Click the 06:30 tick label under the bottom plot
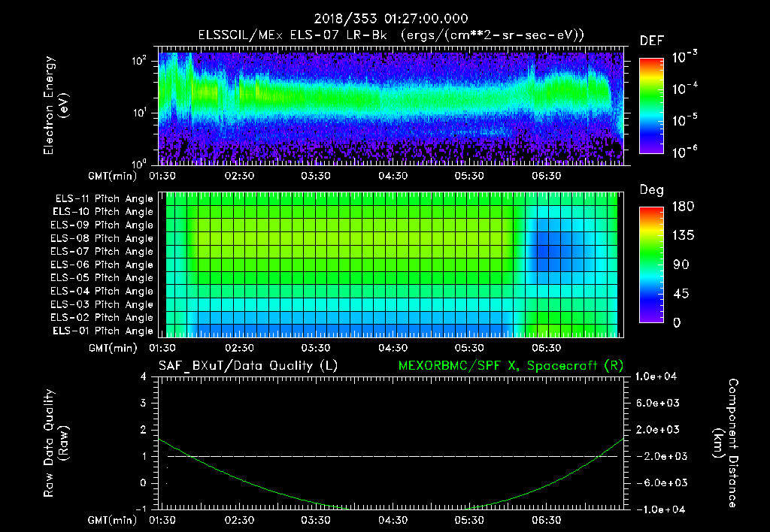Viewport: 770px width, 532px height. (546, 520)
